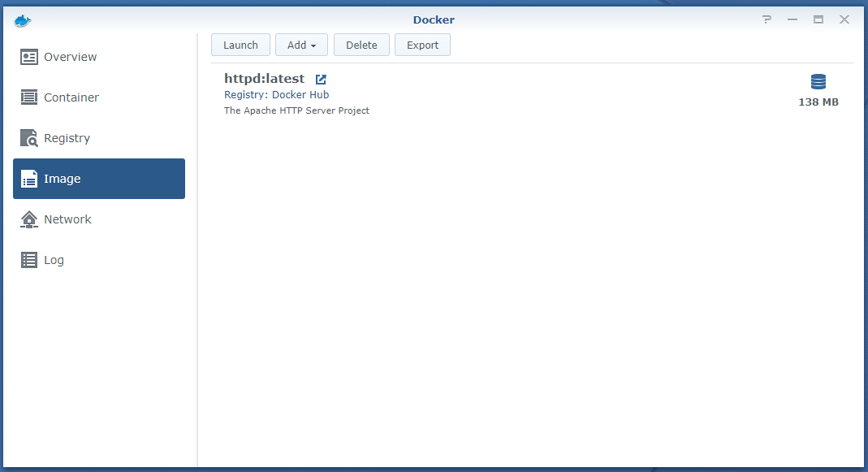Switch to the Container section
The width and height of the screenshot is (868, 472).
click(99, 97)
